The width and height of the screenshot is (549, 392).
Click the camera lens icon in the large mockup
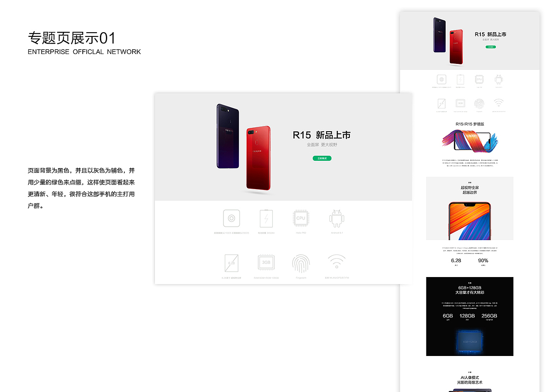point(231,218)
